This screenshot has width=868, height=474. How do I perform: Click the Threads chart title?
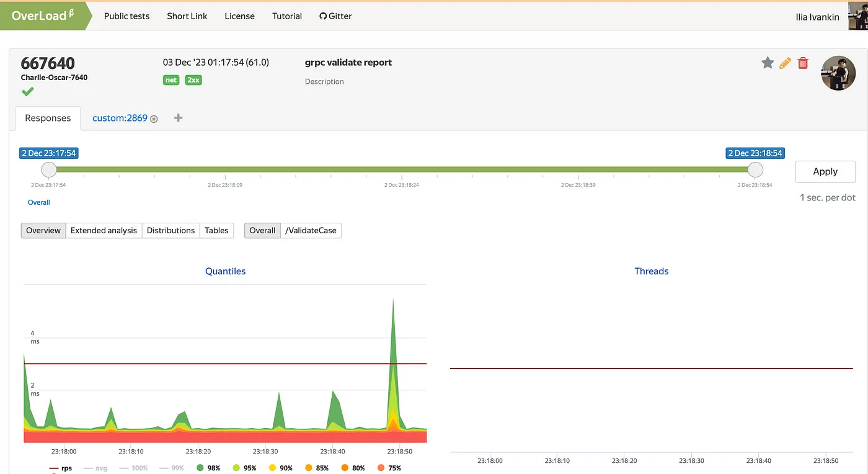652,271
